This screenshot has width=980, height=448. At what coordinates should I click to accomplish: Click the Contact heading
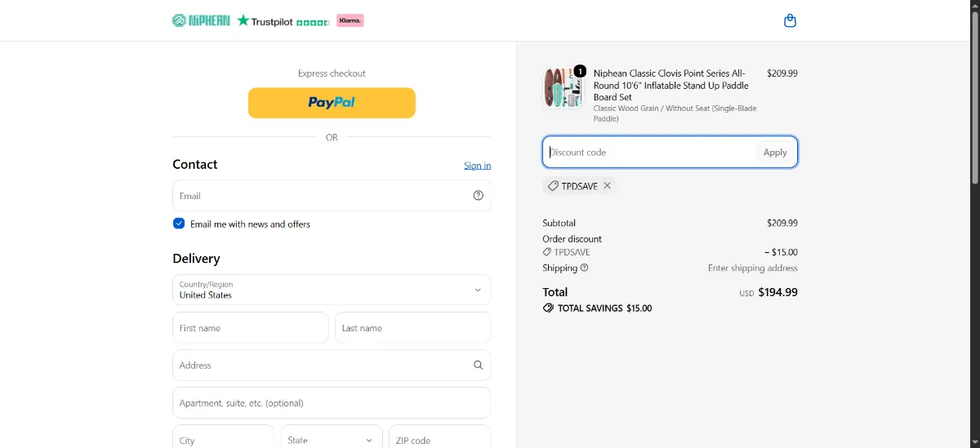pyautogui.click(x=195, y=164)
